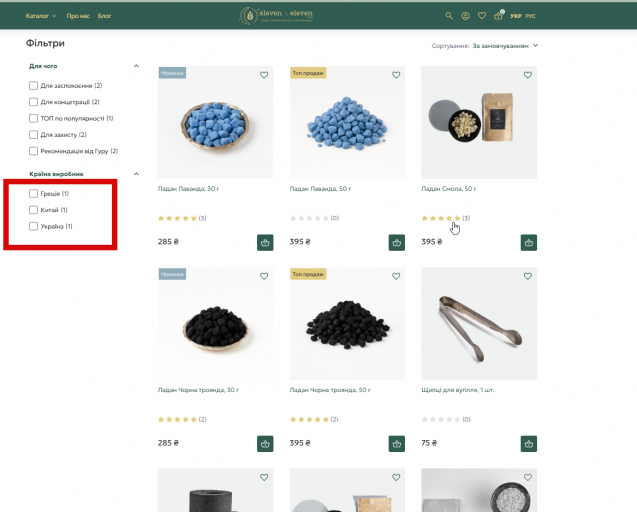
Task: Check the Греція country filter
Action: [33, 193]
